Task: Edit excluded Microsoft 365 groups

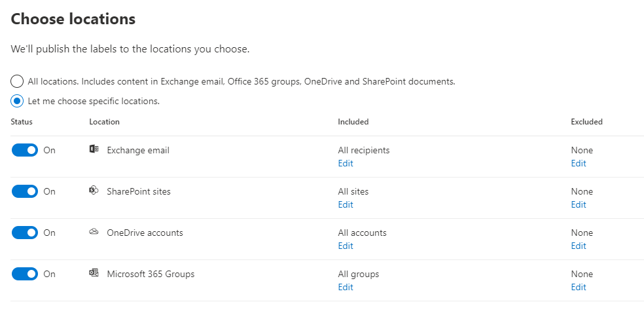Action: click(x=579, y=288)
